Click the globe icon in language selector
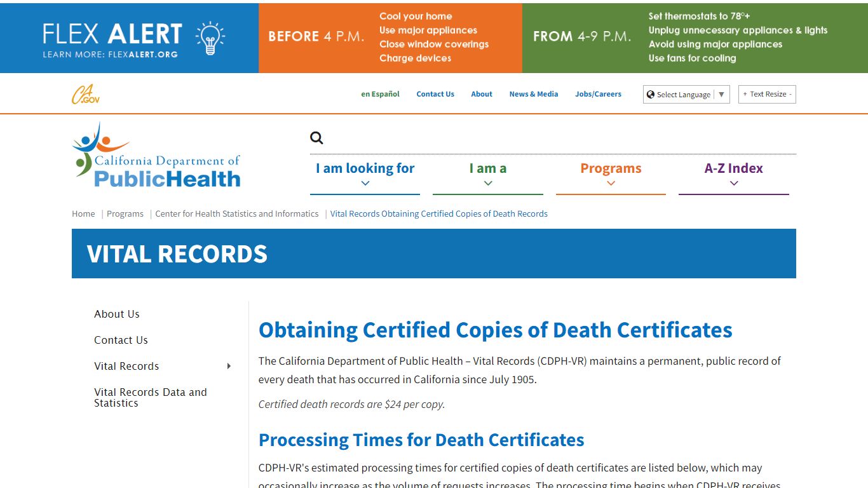 [651, 94]
